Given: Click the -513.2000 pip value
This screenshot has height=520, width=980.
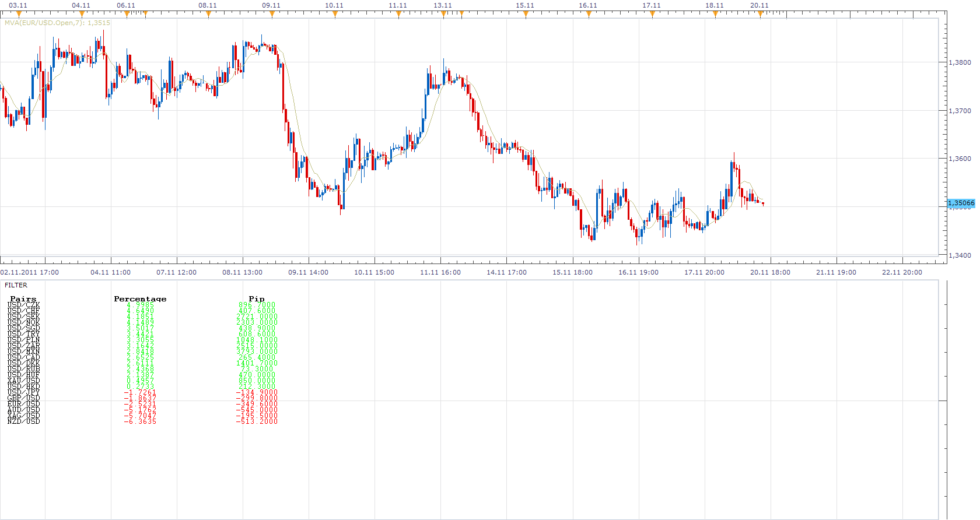Looking at the screenshot, I should 257,421.
